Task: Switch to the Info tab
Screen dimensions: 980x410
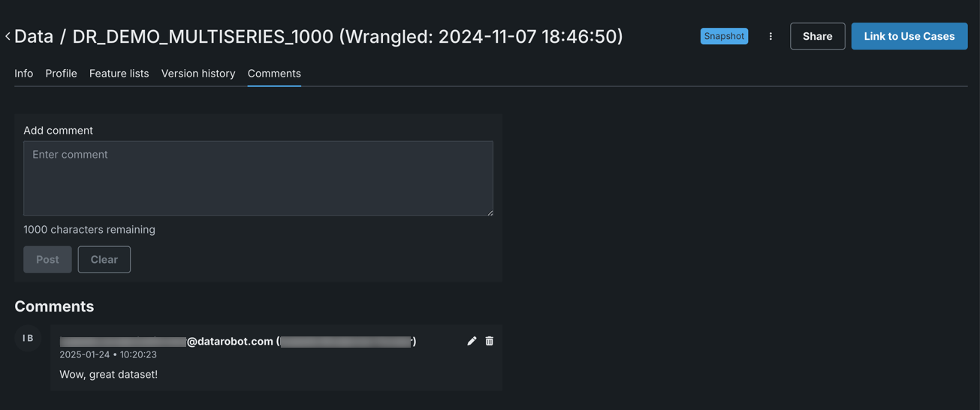Action: [x=24, y=74]
